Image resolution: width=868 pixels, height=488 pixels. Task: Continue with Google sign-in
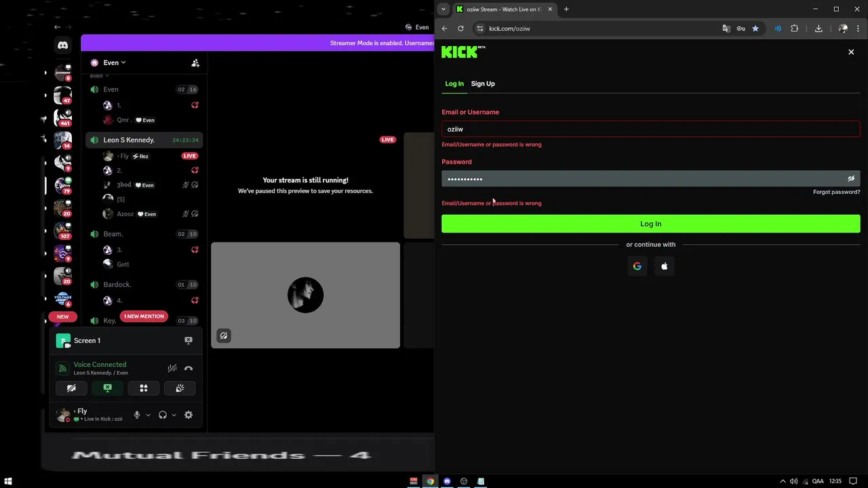[637, 266]
